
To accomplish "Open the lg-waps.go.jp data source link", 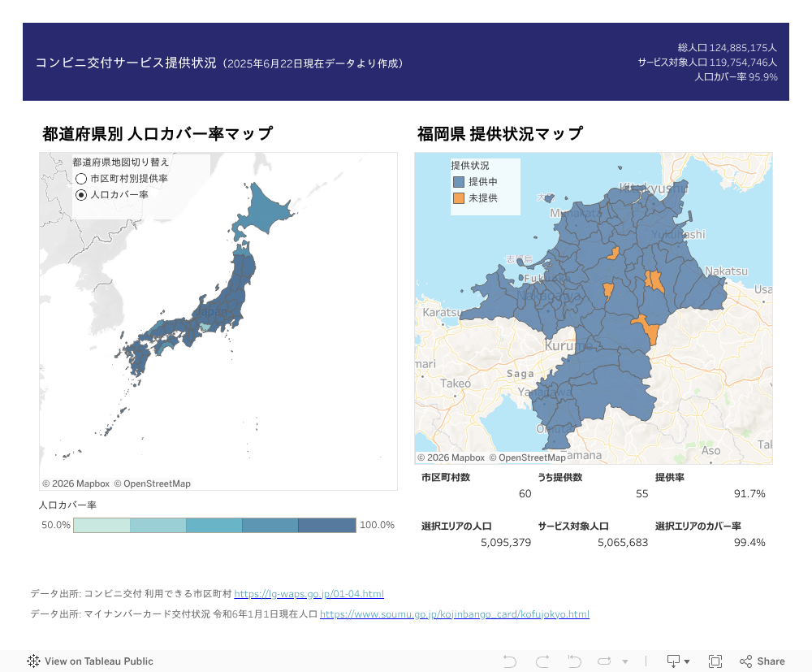I will (309, 594).
